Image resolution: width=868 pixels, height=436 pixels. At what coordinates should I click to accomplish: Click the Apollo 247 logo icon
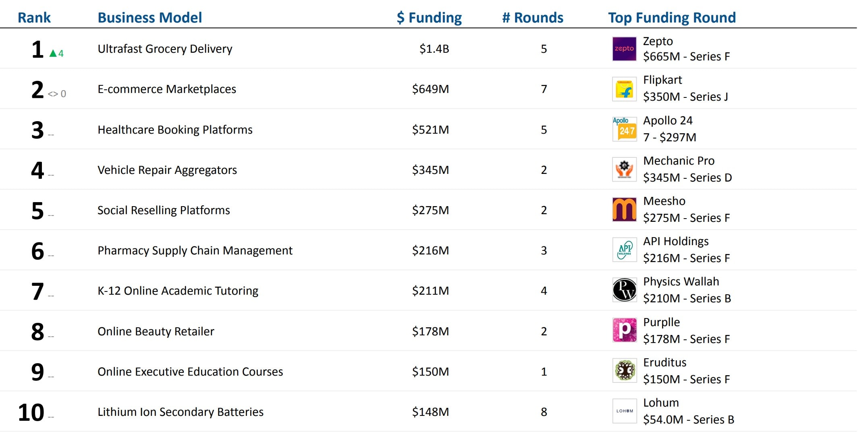click(x=624, y=129)
